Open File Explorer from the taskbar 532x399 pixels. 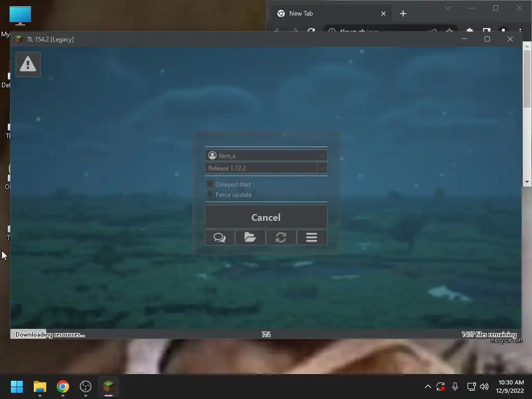pyautogui.click(x=39, y=387)
